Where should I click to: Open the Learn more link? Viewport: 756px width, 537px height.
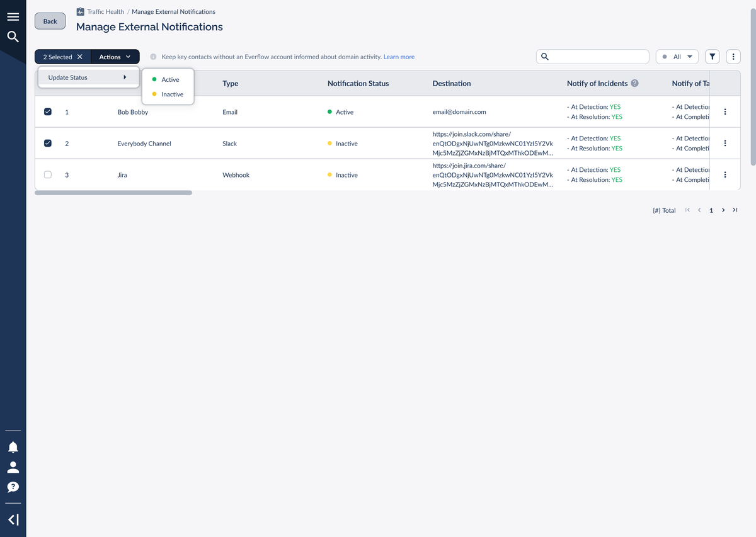399,57
